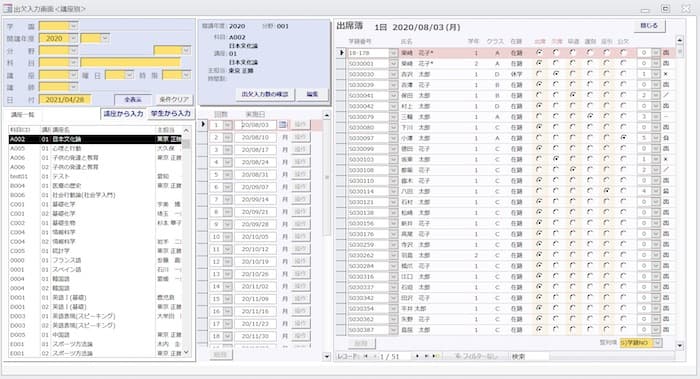Go to previous record in navigation bar

[x=374, y=357]
